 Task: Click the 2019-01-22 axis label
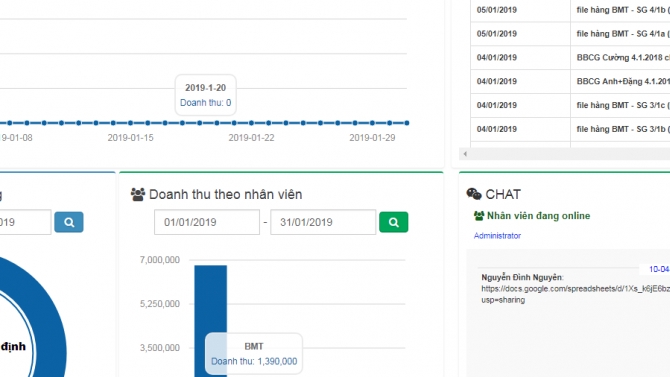[251, 138]
